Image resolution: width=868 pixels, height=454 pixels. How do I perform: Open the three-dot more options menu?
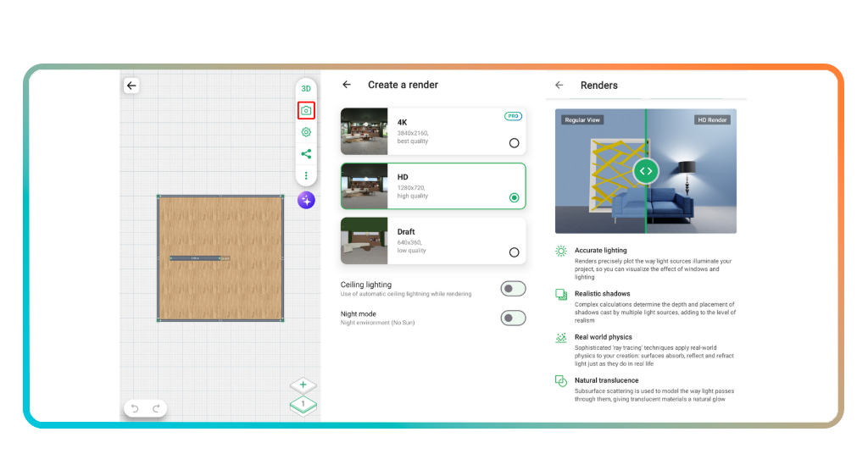coord(306,175)
